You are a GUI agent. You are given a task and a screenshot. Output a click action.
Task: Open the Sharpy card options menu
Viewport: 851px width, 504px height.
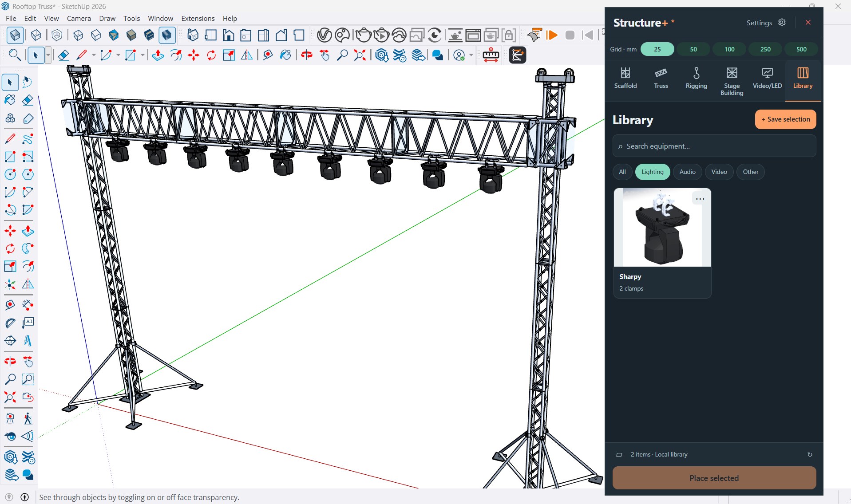pyautogui.click(x=700, y=199)
